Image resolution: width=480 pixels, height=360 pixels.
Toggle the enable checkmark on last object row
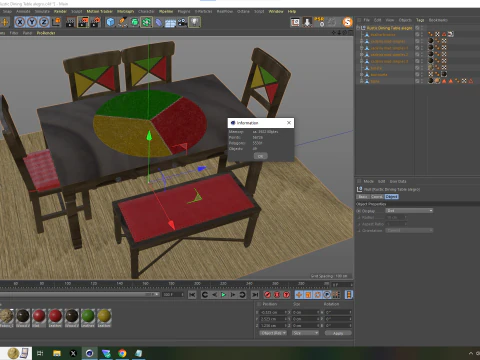417,81
